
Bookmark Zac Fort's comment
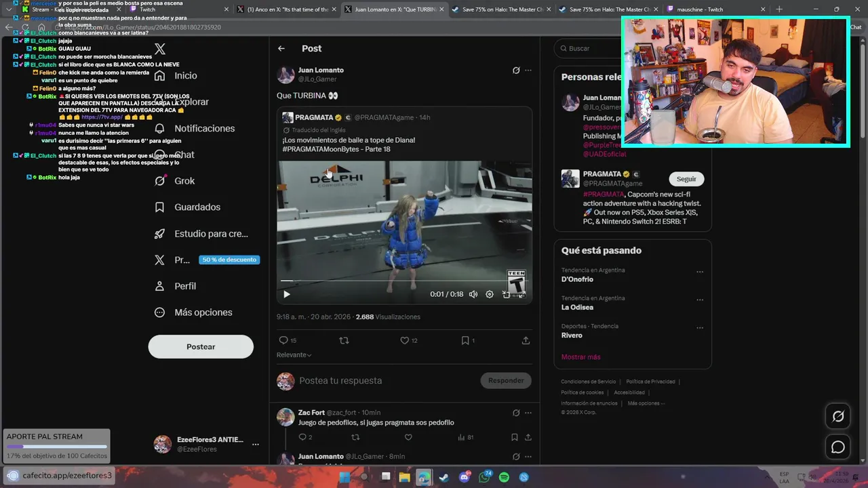tap(515, 437)
